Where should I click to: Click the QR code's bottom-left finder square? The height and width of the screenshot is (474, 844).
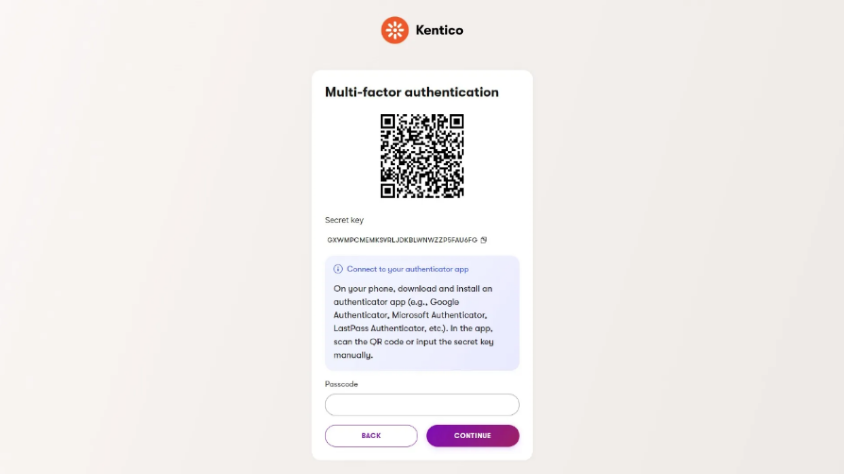(388, 190)
